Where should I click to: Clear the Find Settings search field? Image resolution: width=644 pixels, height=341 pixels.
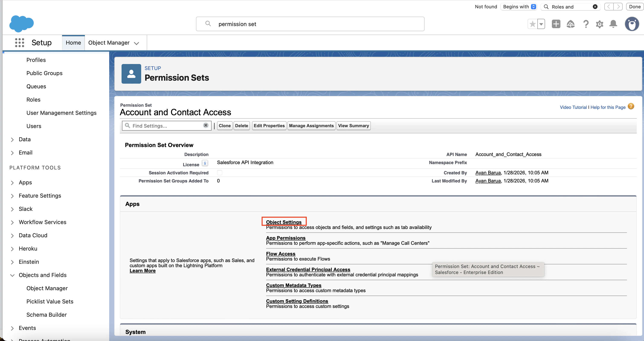[206, 125]
